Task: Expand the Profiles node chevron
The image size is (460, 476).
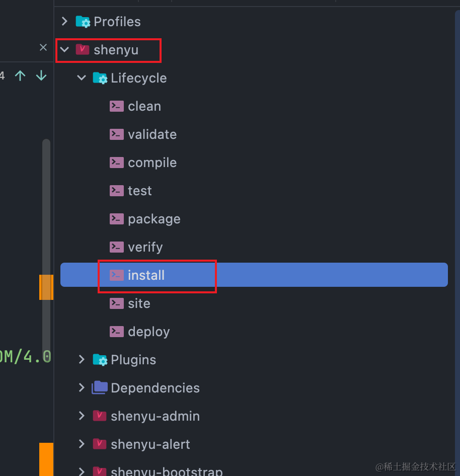Action: [64, 21]
